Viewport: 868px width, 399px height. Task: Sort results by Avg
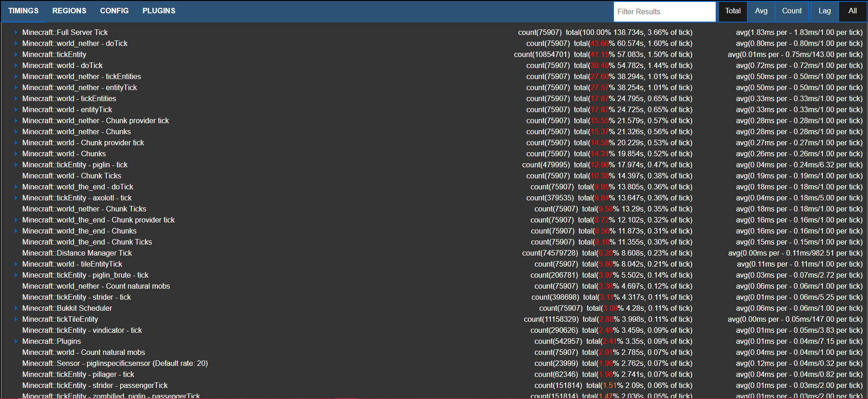pos(761,11)
